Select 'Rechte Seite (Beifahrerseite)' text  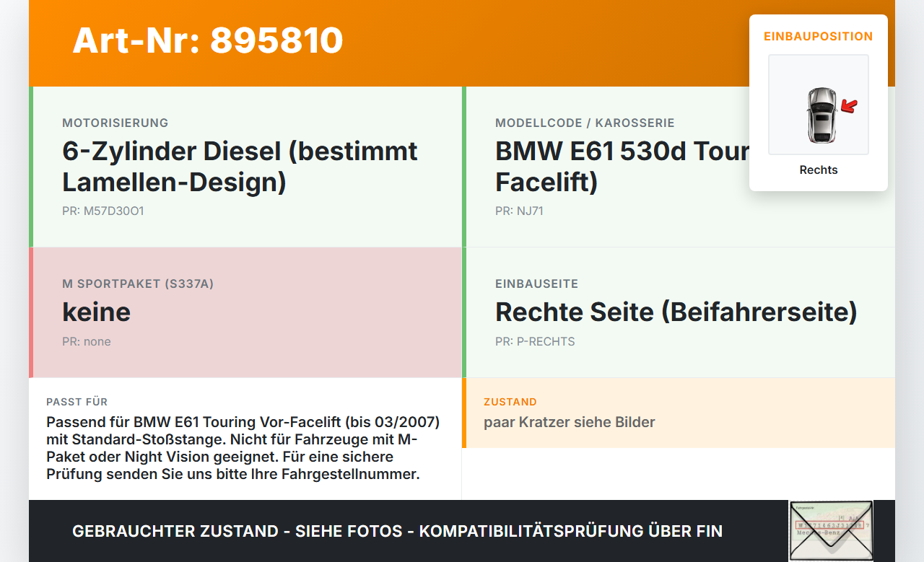point(676,312)
